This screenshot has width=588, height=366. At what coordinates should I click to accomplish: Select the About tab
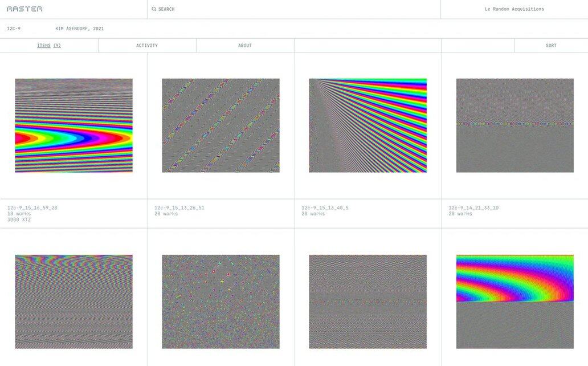point(245,46)
